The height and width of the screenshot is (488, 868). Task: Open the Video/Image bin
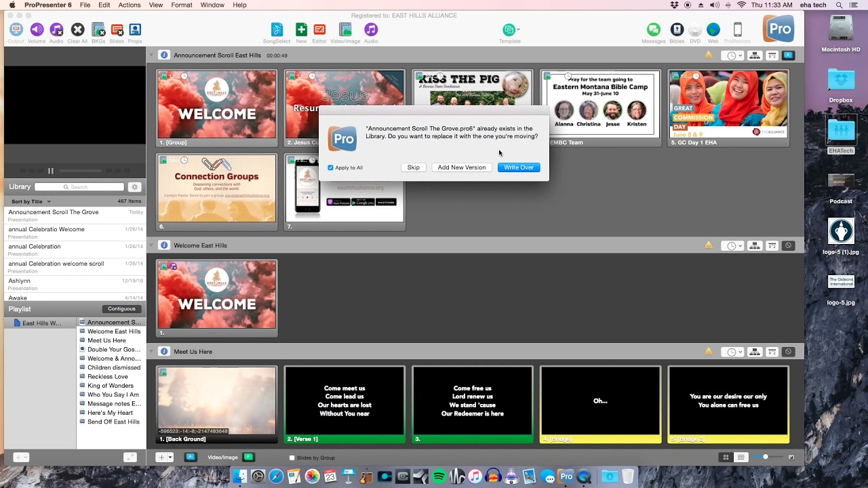coord(345,30)
